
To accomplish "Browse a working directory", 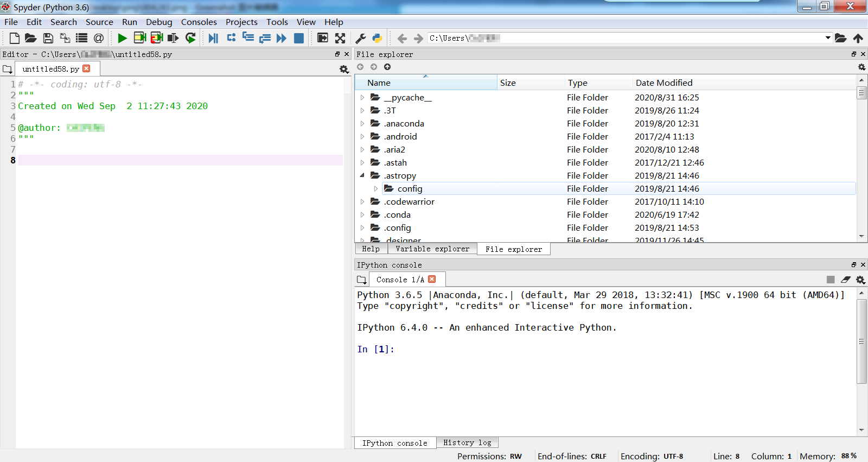I will (840, 38).
